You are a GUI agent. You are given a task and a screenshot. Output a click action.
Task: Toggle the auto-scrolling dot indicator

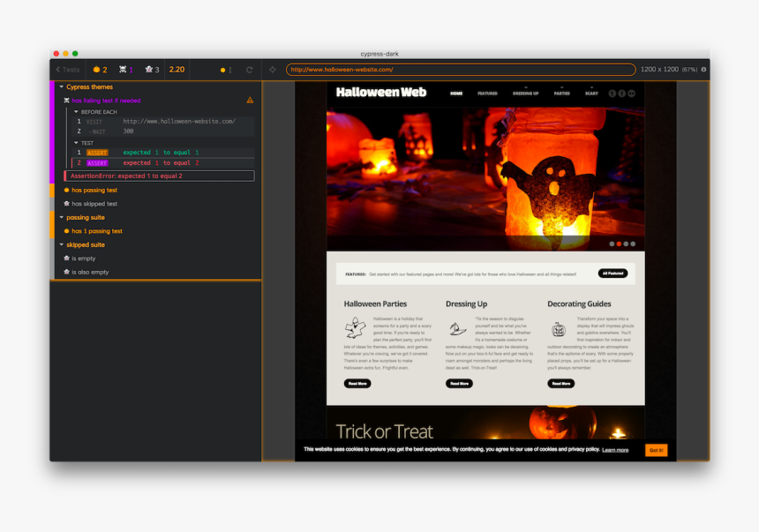pos(225,70)
